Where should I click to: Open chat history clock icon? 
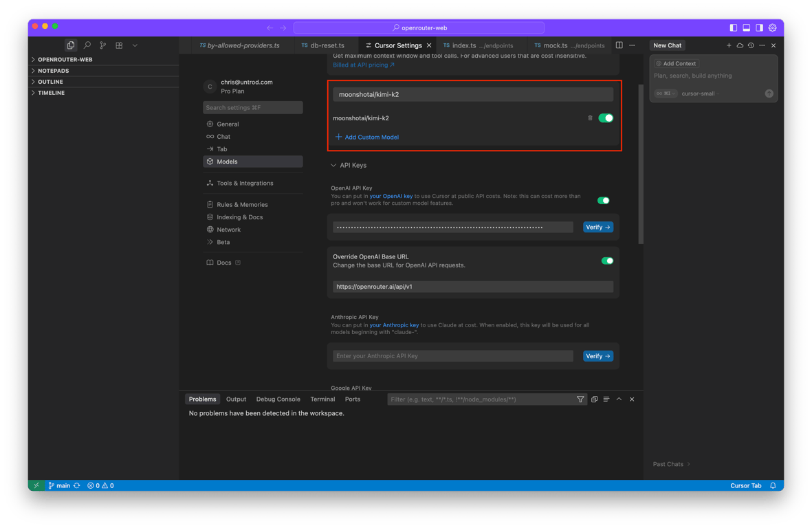tap(751, 45)
